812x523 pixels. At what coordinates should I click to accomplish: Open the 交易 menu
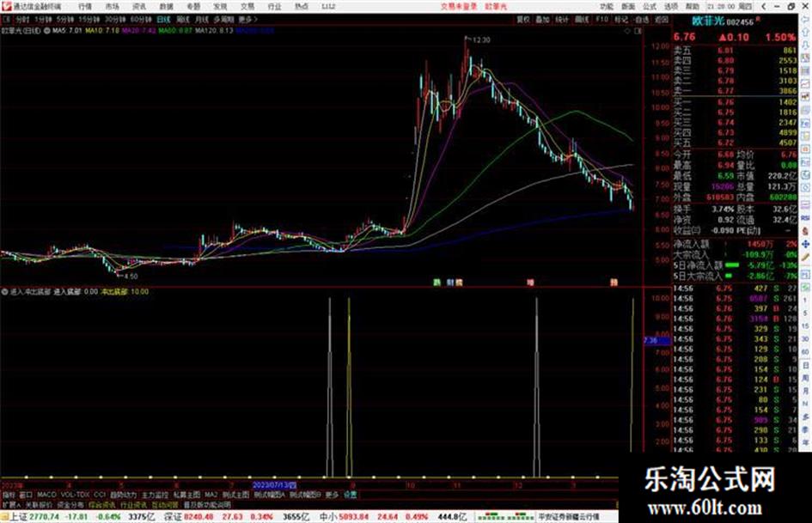coord(247,7)
